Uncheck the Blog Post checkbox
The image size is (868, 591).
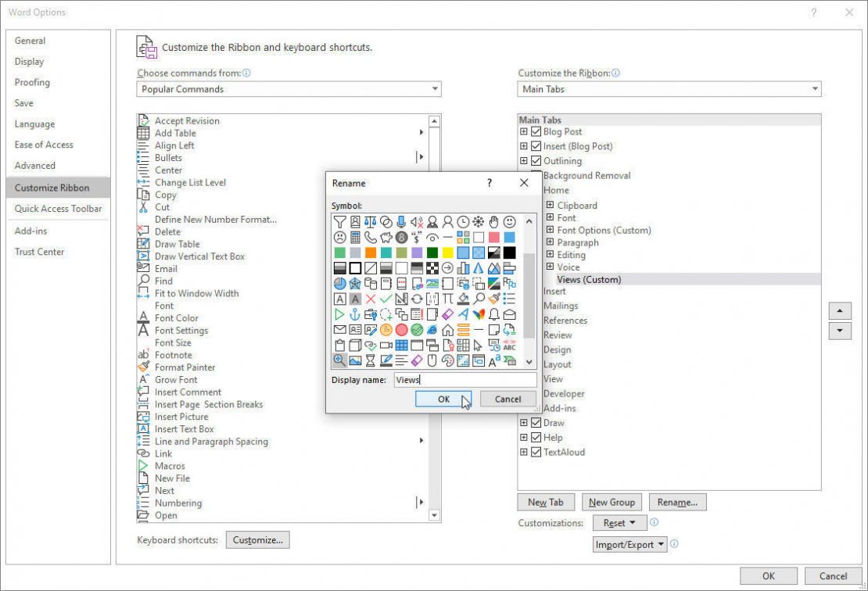(536, 131)
